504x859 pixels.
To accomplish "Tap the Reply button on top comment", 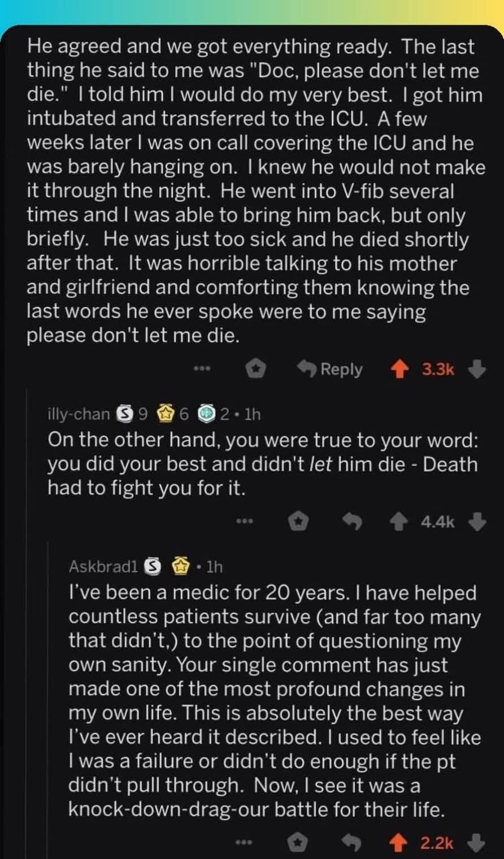I will [x=331, y=370].
